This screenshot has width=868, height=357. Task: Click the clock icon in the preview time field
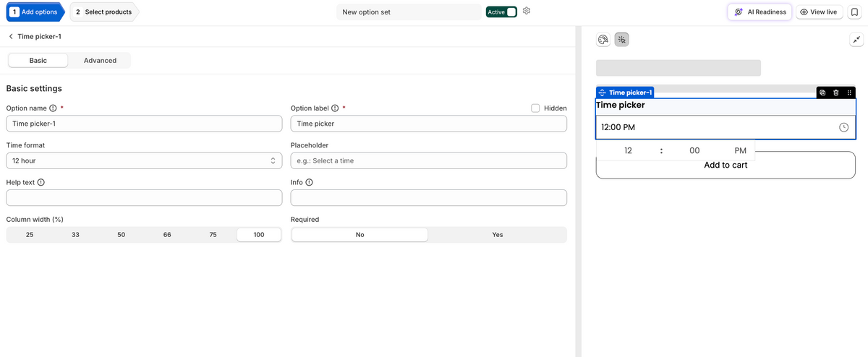click(x=843, y=127)
